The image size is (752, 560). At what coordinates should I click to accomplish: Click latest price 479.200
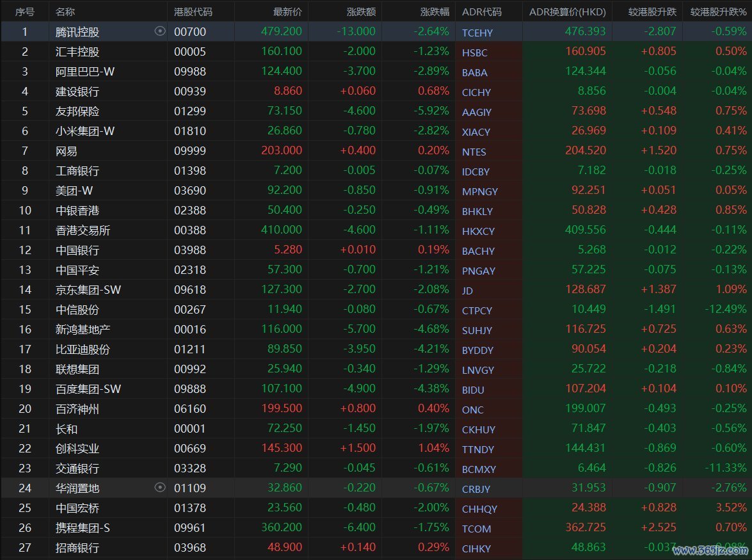point(282,31)
